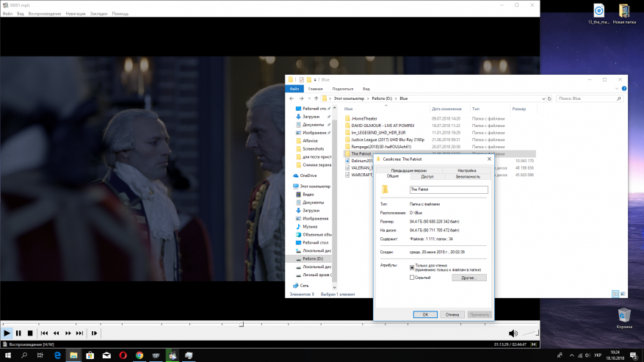Click Отмена in properties dialog
The width and height of the screenshot is (644, 362).
click(452, 315)
